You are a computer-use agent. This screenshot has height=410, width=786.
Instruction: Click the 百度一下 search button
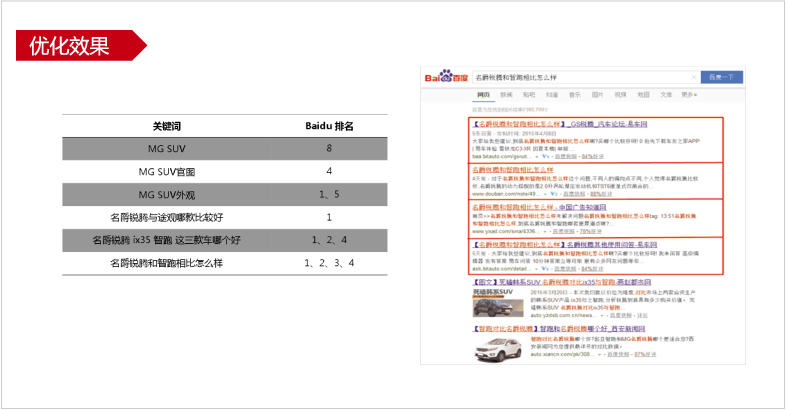point(720,77)
